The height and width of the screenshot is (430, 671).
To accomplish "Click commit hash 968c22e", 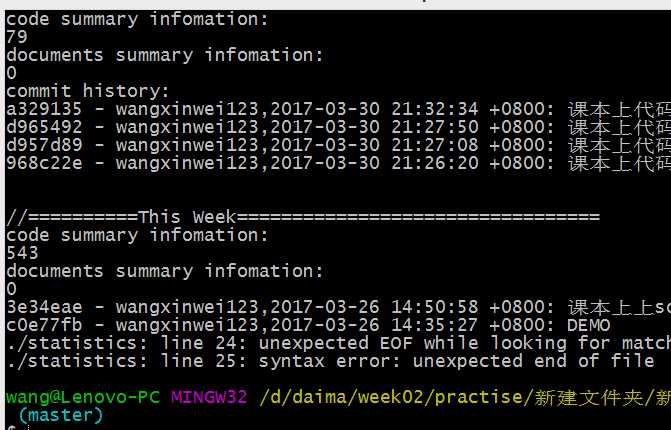I will [x=44, y=163].
